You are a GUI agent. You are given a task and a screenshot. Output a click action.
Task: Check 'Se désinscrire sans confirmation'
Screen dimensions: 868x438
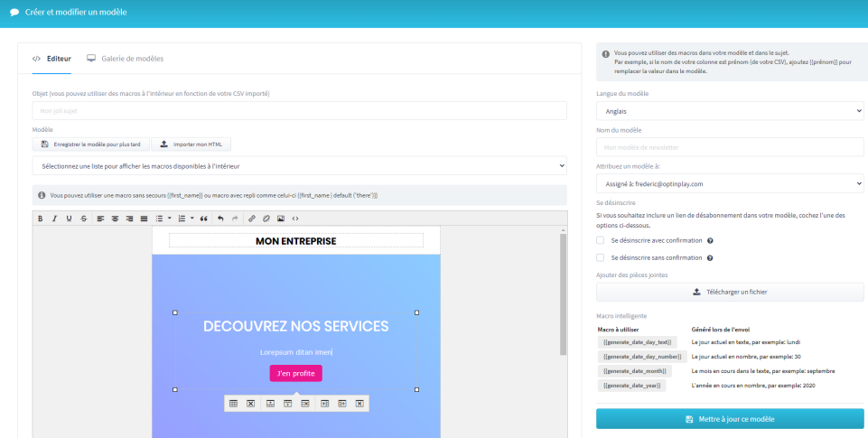601,257
